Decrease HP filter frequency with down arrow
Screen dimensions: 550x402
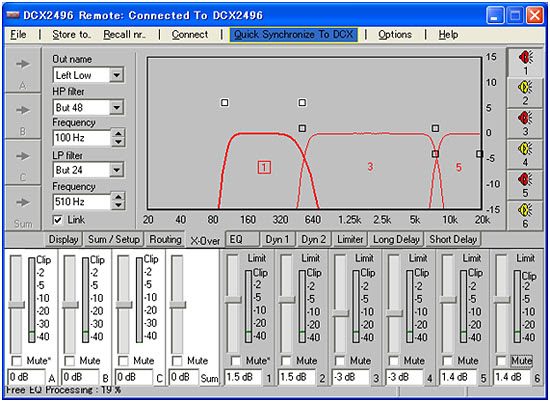tap(119, 142)
